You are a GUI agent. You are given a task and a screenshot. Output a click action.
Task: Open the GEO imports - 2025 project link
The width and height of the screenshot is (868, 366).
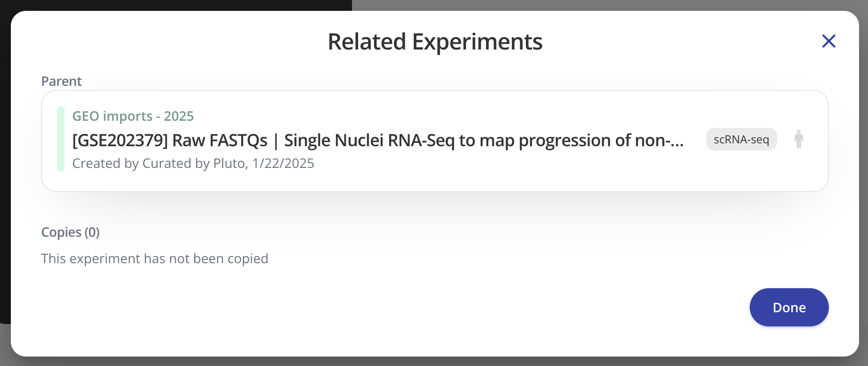tap(133, 116)
